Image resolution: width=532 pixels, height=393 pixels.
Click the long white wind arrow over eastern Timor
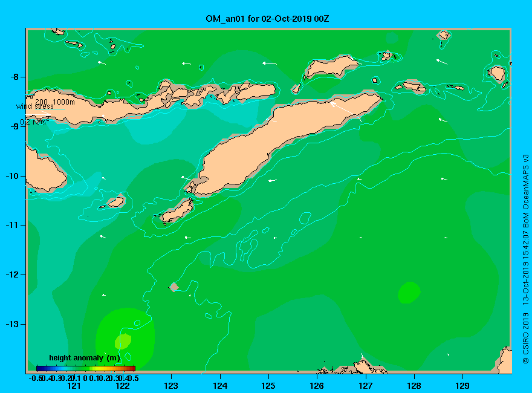(346, 111)
